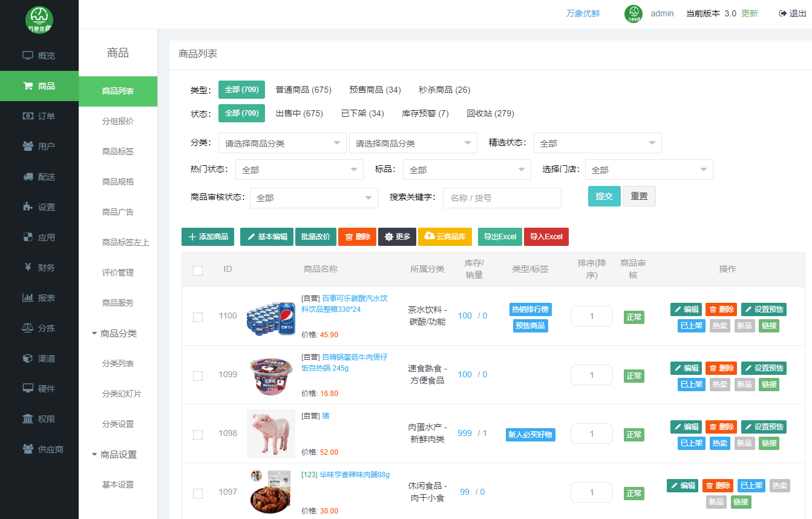The width and height of the screenshot is (812, 519).
Task: Open the 订单 (Orders) sidebar icon
Action: (28, 116)
